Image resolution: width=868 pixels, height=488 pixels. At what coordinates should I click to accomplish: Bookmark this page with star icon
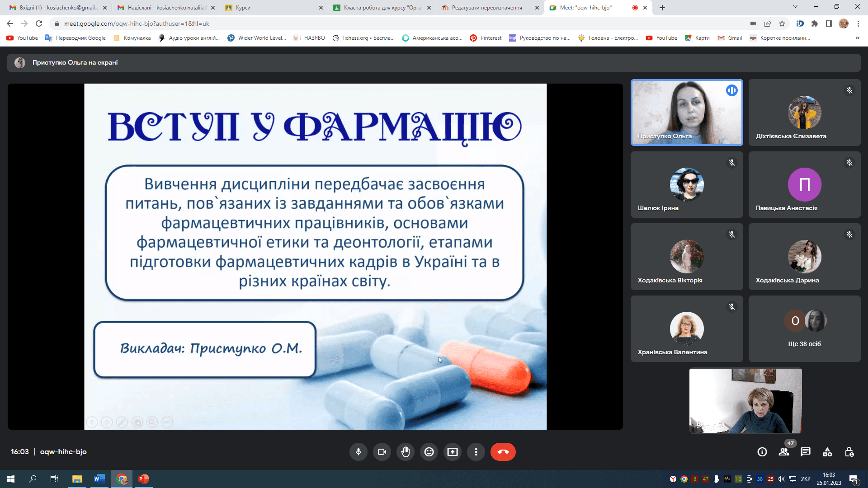(782, 23)
